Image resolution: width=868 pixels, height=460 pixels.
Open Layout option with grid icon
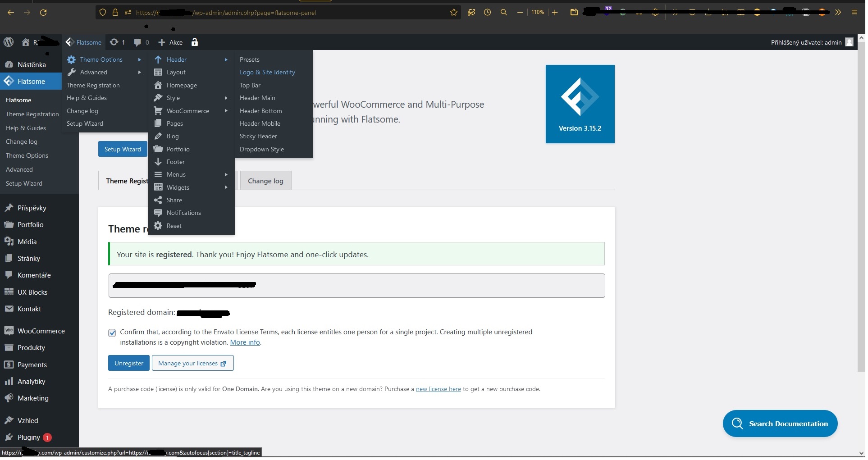[191, 72]
